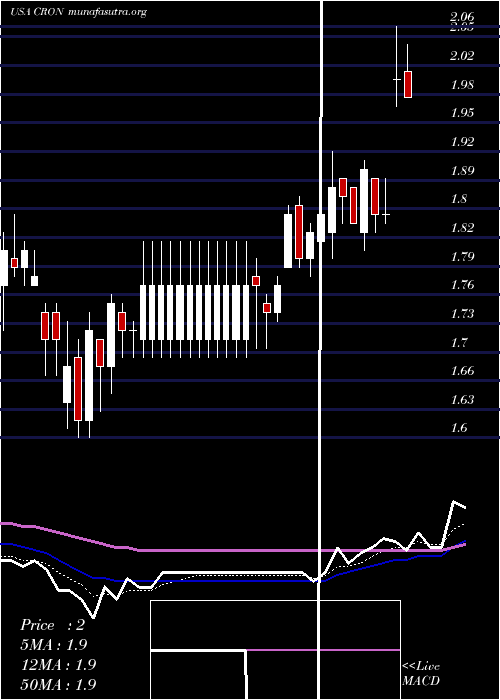The height and width of the screenshot is (700, 500).
Task: Click the 'USA CRON munafasutra.org' chart title
Action: [x=79, y=12]
